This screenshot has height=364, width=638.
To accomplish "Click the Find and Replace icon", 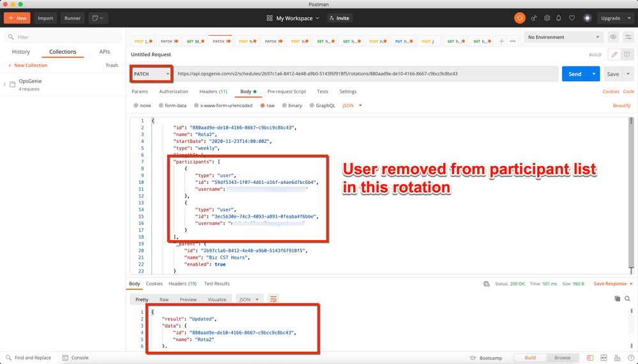I will coord(8,358).
